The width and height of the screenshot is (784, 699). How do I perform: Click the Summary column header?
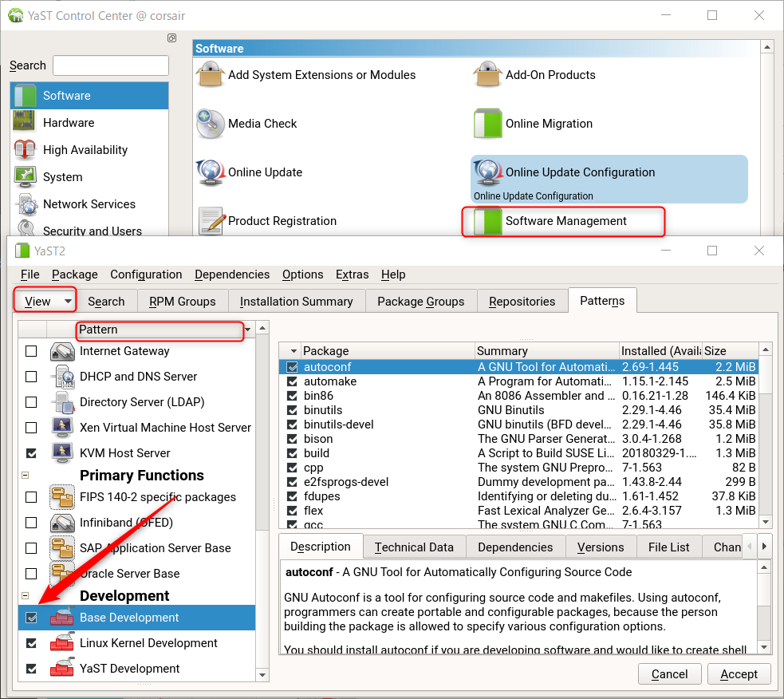546,351
